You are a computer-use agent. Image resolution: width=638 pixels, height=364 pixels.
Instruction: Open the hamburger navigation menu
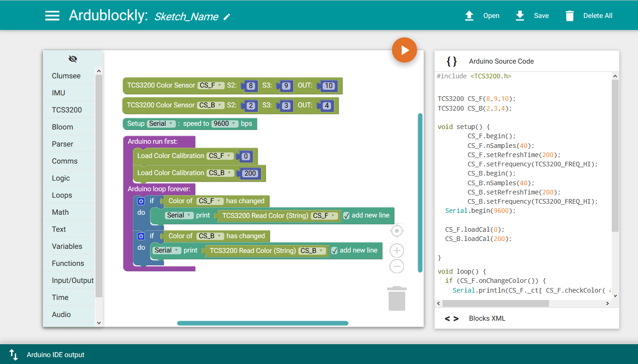coord(52,16)
